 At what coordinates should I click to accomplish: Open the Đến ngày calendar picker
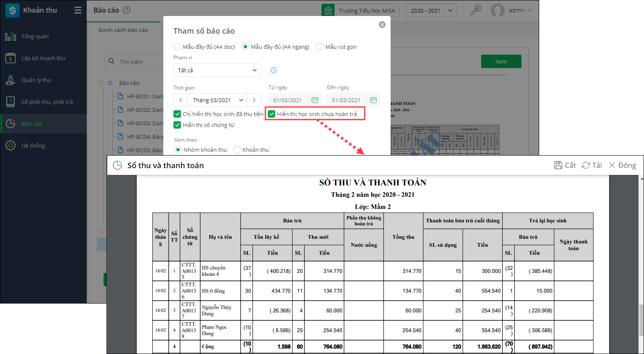pyautogui.click(x=373, y=100)
